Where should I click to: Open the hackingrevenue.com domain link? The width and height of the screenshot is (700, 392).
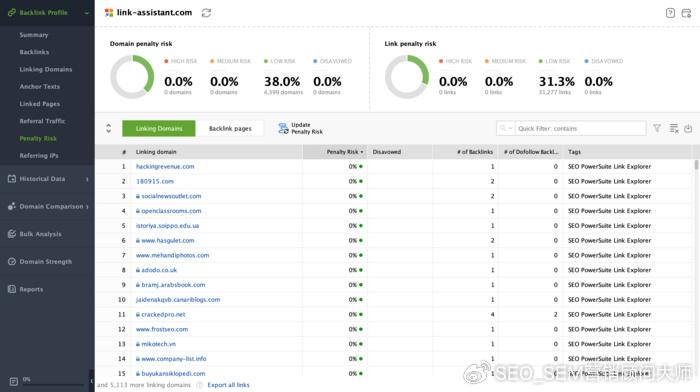click(x=165, y=167)
